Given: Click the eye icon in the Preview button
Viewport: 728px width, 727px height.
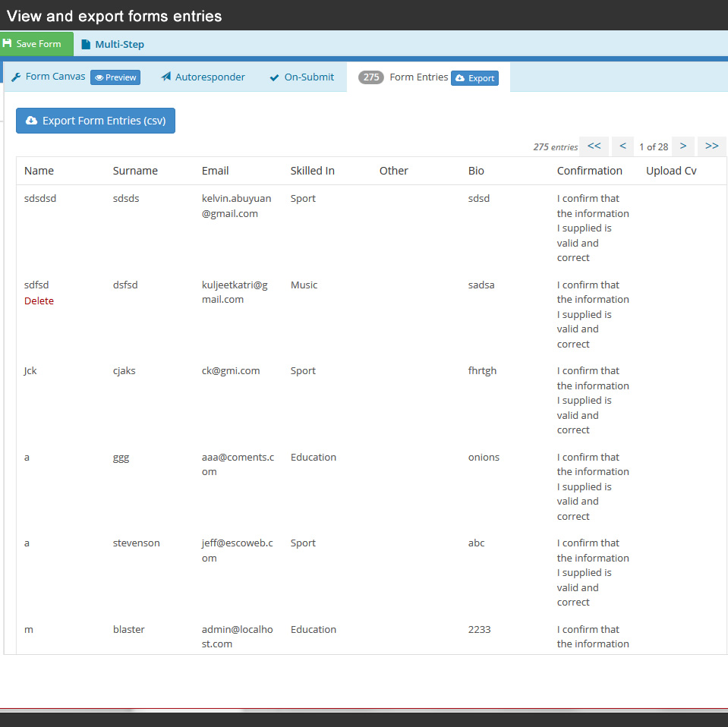Looking at the screenshot, I should [x=99, y=78].
